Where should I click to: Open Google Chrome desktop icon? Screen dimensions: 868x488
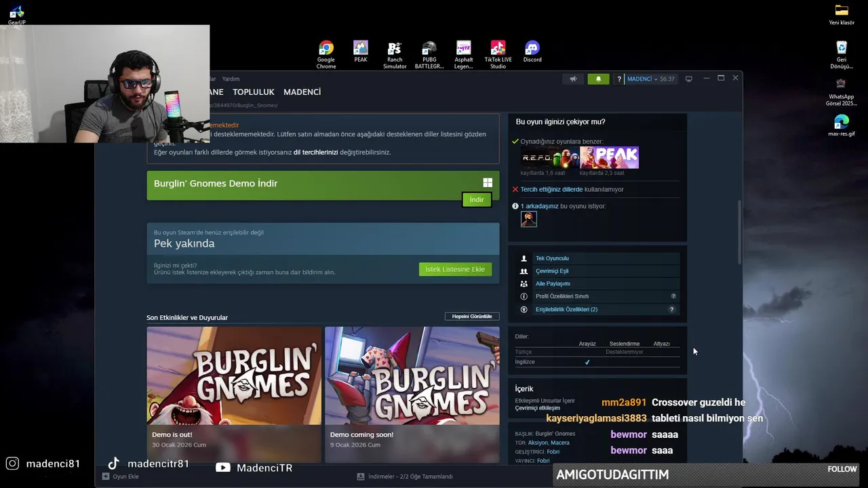[326, 56]
